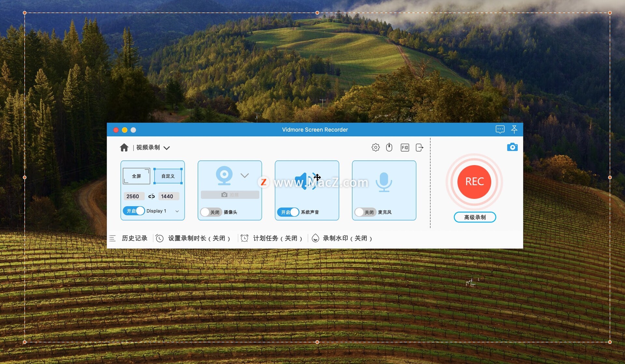Screen dimensions: 625x364
Task: Click the height field 1440
Action: (168, 196)
